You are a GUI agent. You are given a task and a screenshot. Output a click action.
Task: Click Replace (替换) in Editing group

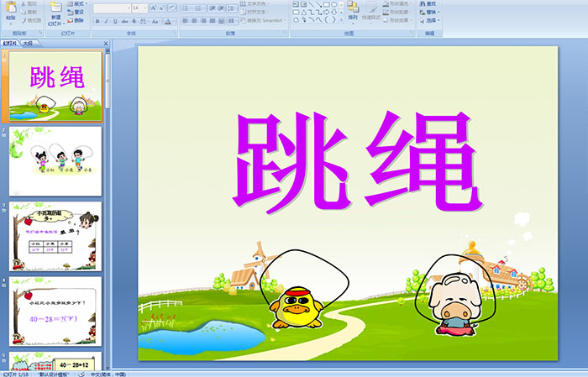[429, 12]
